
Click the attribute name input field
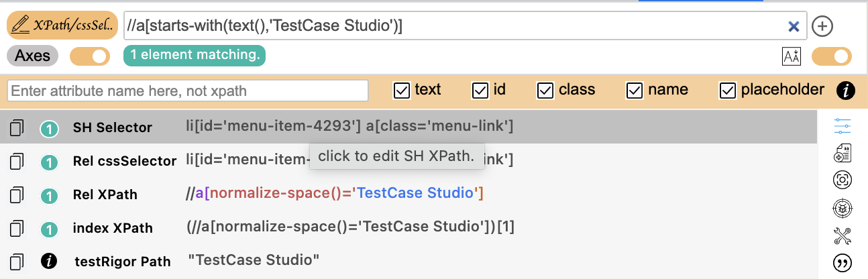coord(188,91)
